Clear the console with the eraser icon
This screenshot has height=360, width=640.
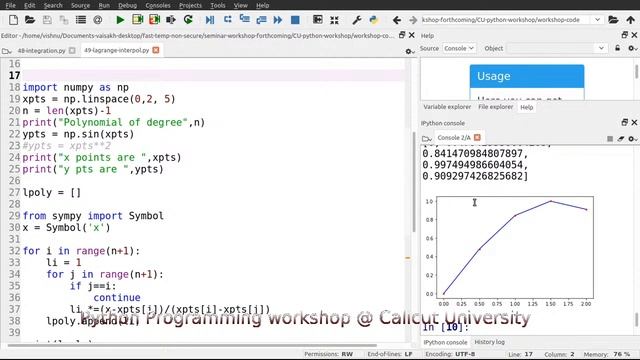[621, 139]
